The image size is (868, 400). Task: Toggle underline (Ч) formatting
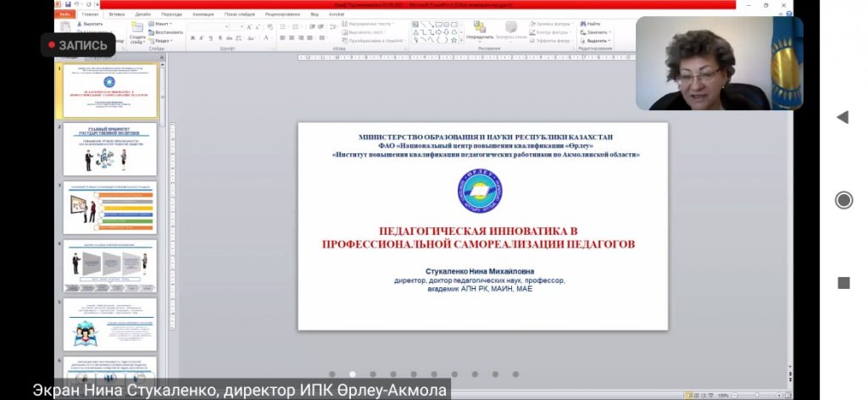210,37
